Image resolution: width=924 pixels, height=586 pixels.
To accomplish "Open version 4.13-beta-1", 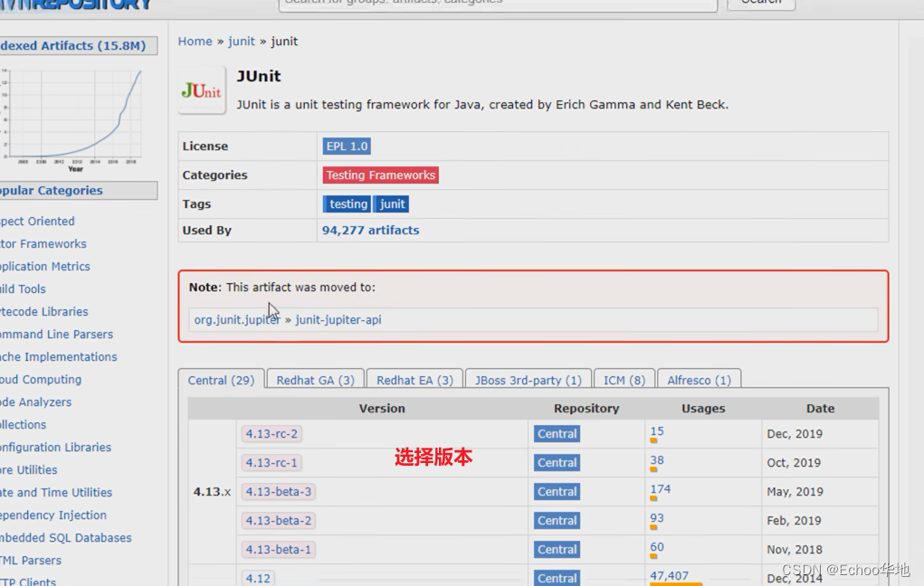I will pyautogui.click(x=278, y=549).
